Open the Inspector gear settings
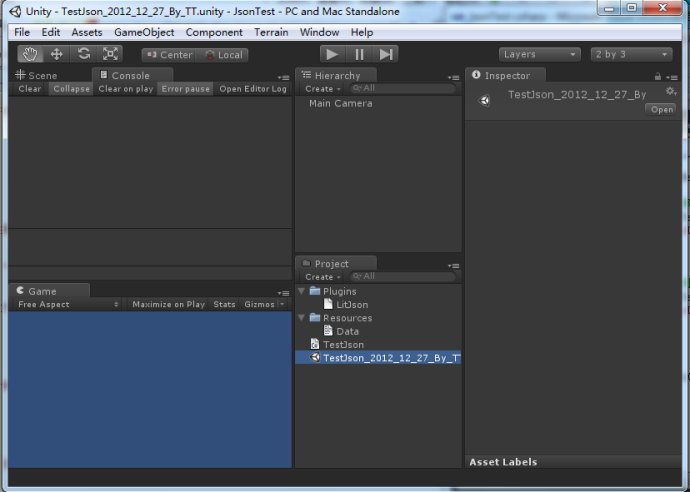The height and width of the screenshot is (492, 690). 671,92
